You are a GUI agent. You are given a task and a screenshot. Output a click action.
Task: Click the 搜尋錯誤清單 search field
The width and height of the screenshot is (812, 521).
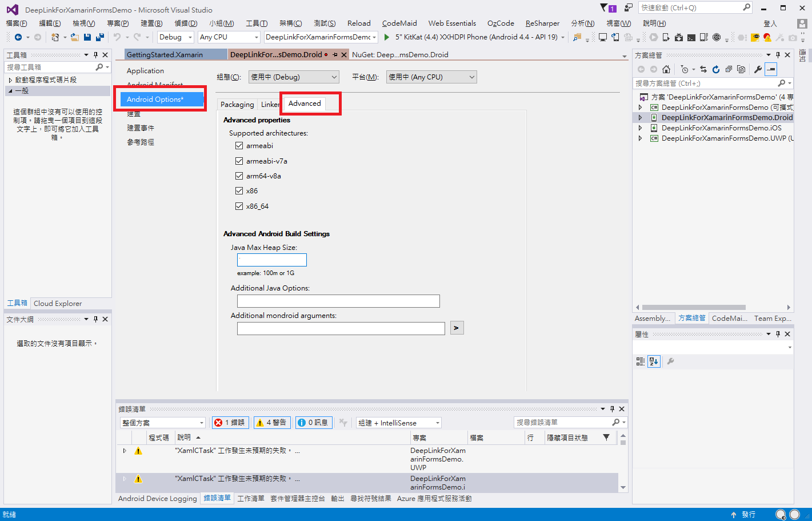pyautogui.click(x=570, y=423)
